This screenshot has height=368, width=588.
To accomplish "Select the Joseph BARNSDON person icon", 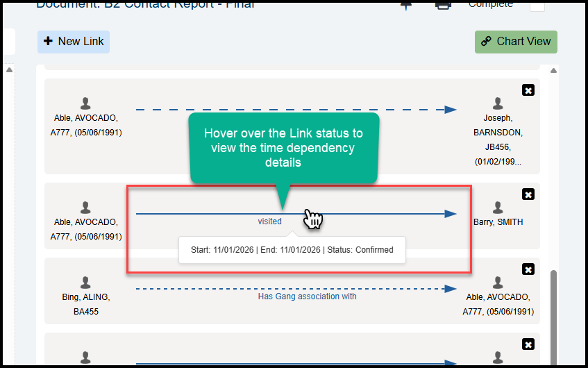I will coord(498,104).
